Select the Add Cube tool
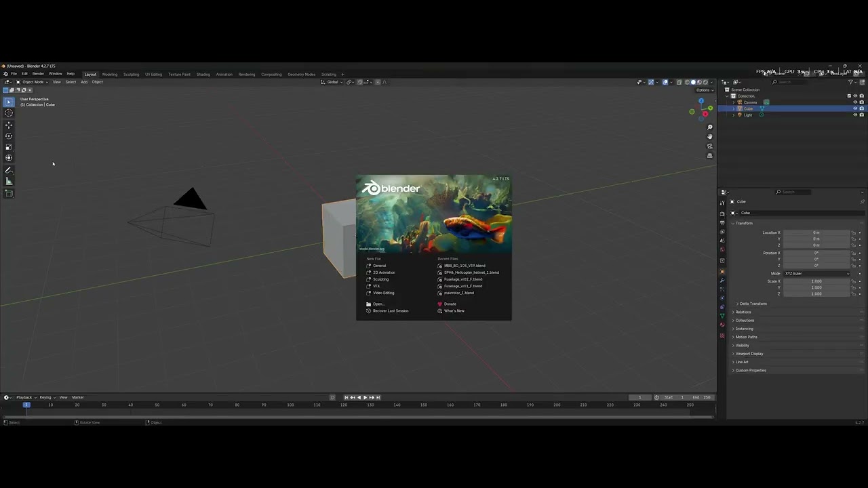 click(x=9, y=193)
